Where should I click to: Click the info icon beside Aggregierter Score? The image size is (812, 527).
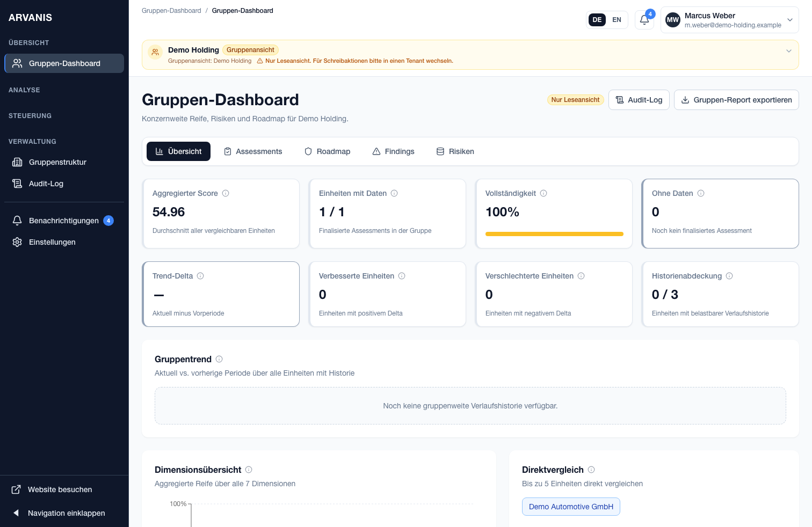226,193
